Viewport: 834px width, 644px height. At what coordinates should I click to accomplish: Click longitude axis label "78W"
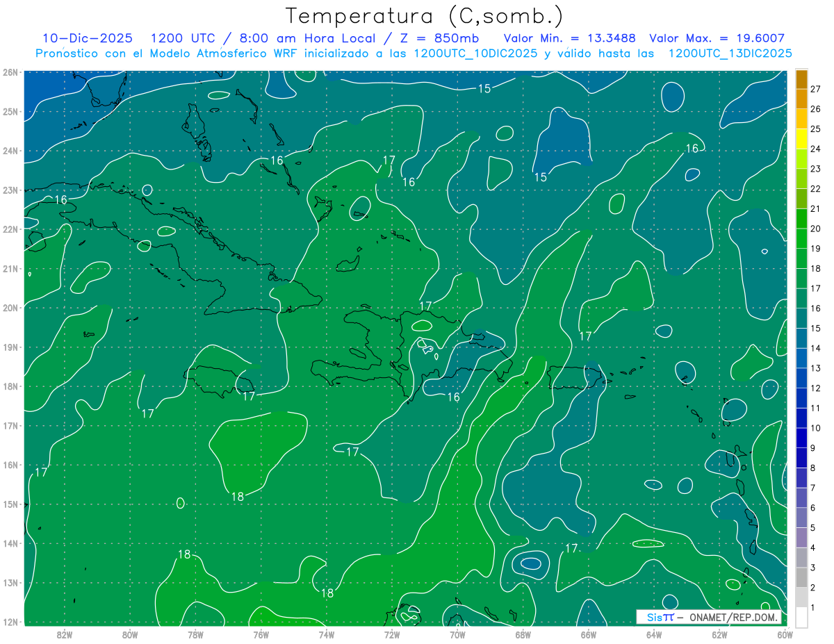point(195,634)
